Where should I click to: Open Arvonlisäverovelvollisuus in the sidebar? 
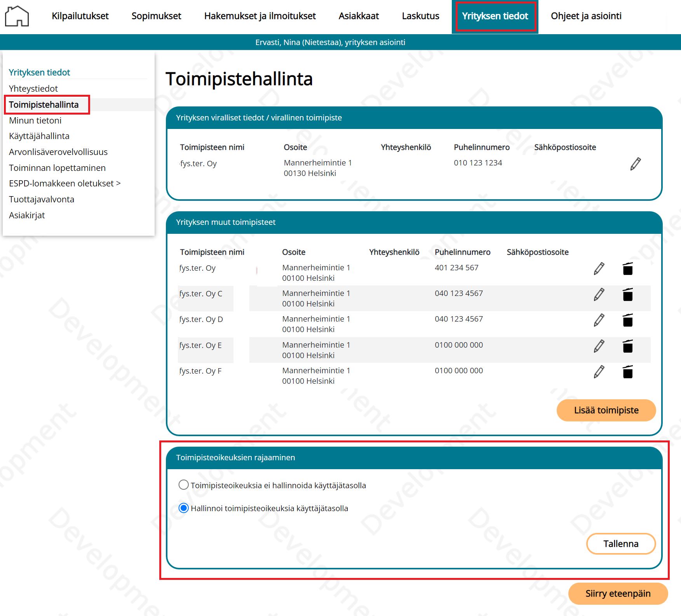58,152
